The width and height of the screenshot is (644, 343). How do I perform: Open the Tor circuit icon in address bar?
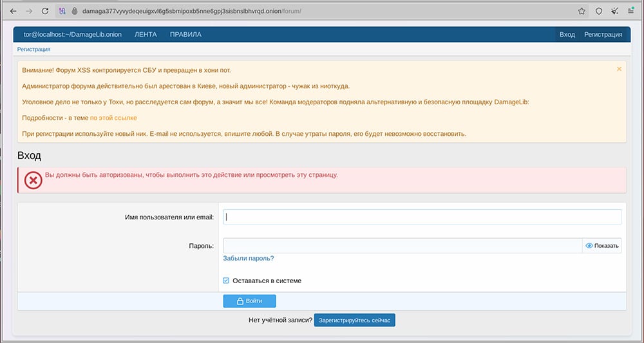pyautogui.click(x=62, y=11)
